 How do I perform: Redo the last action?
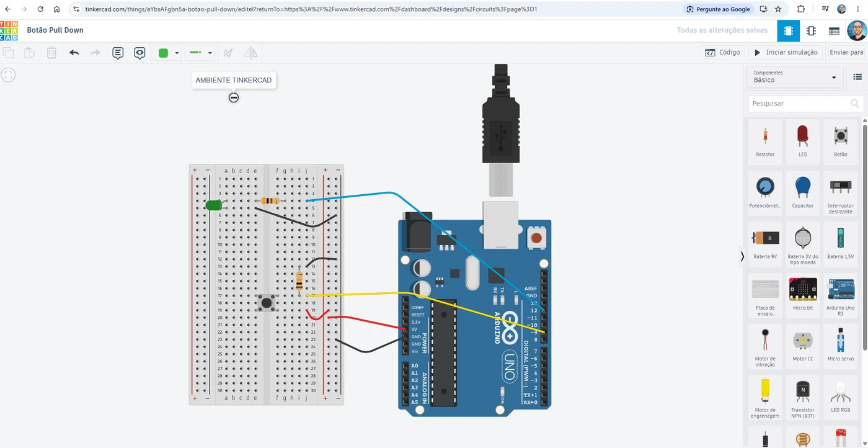pos(95,53)
